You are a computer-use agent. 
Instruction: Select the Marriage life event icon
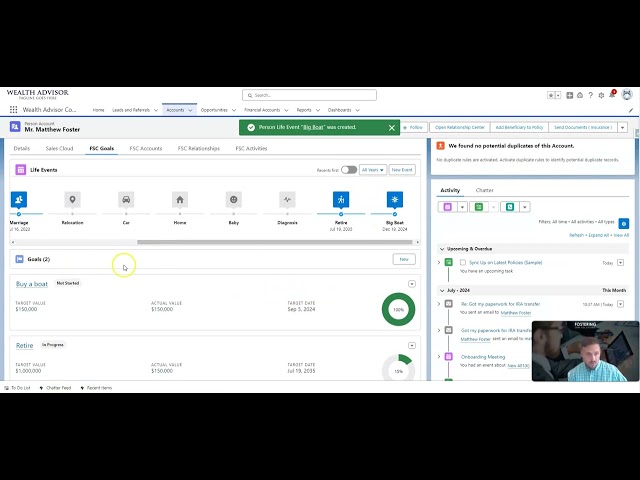pyautogui.click(x=19, y=200)
